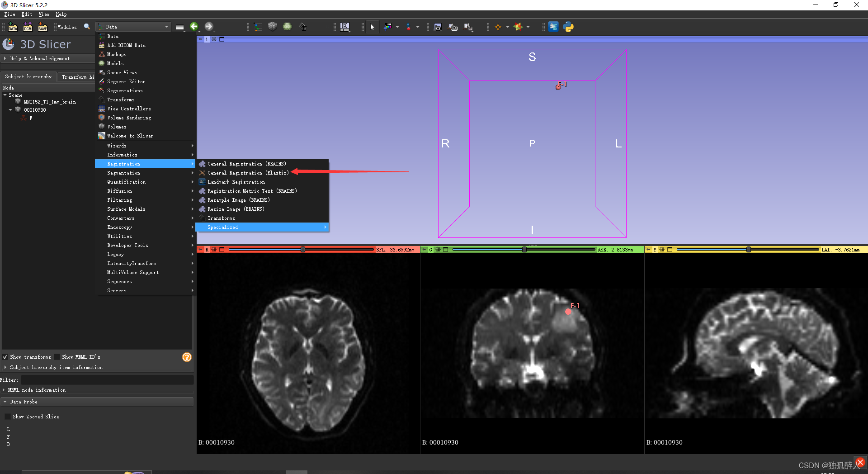Click the module history list icon
Viewport: 868px width, 474px height.
[179, 27]
